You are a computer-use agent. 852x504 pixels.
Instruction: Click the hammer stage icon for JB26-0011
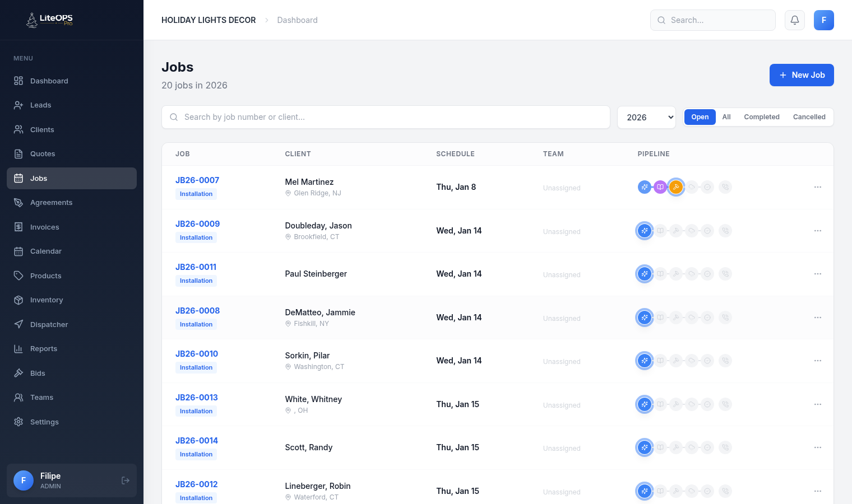(676, 274)
